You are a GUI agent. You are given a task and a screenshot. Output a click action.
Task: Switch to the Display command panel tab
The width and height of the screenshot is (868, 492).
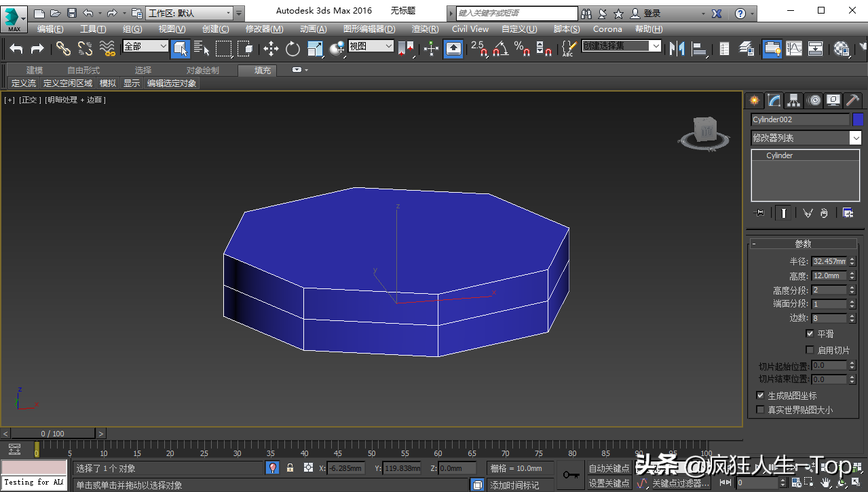833,100
